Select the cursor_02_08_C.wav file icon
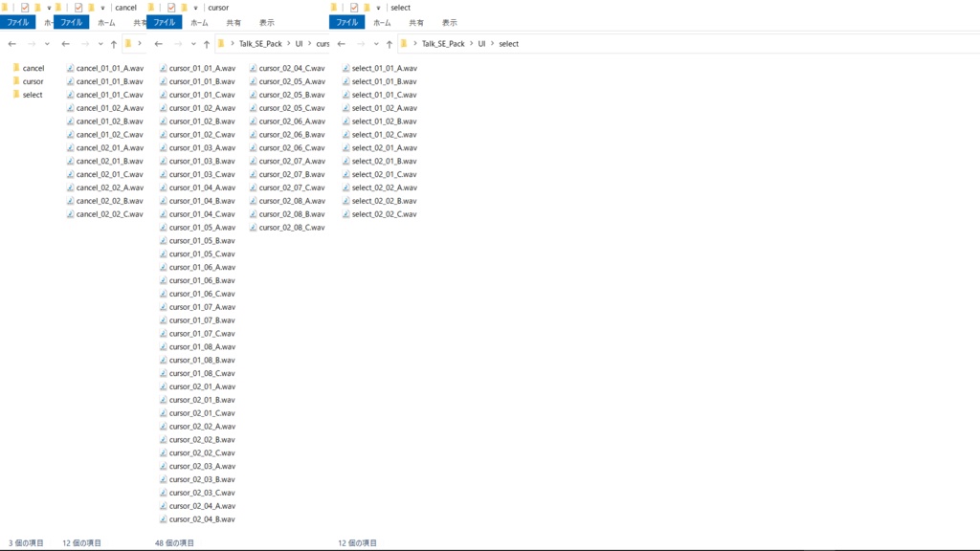 pos(253,228)
